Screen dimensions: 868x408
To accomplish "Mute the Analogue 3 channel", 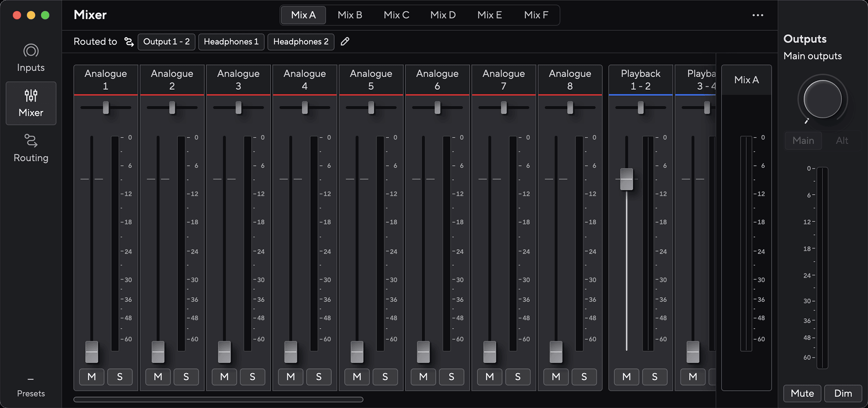I will (x=224, y=377).
